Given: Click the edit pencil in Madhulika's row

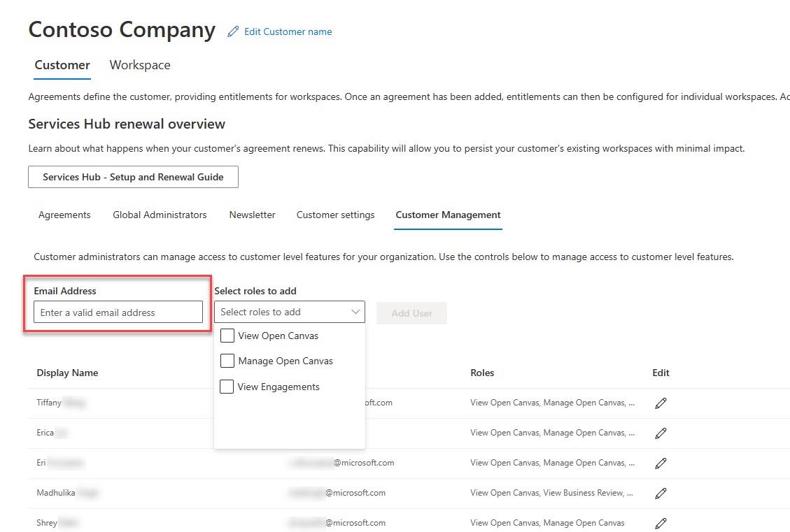Looking at the screenshot, I should pos(661,494).
